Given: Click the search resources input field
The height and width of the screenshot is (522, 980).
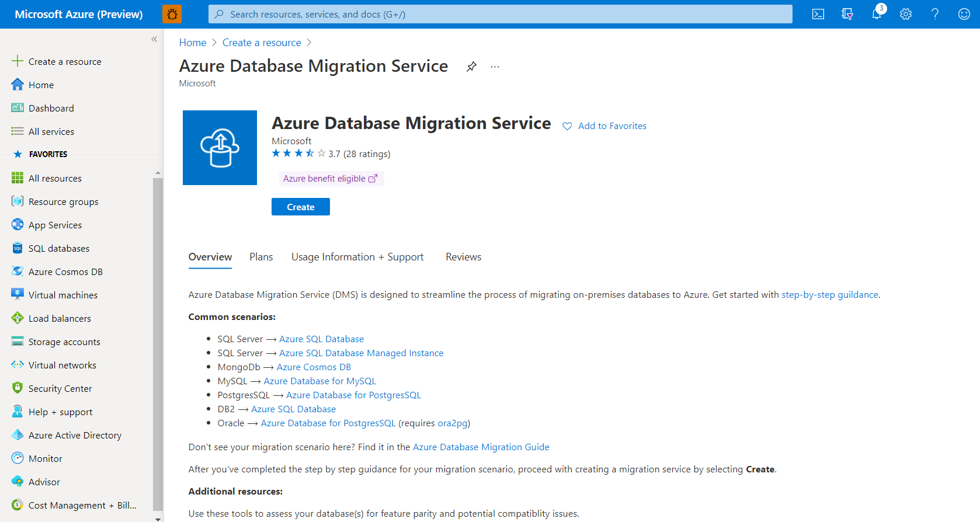Looking at the screenshot, I should tap(500, 14).
